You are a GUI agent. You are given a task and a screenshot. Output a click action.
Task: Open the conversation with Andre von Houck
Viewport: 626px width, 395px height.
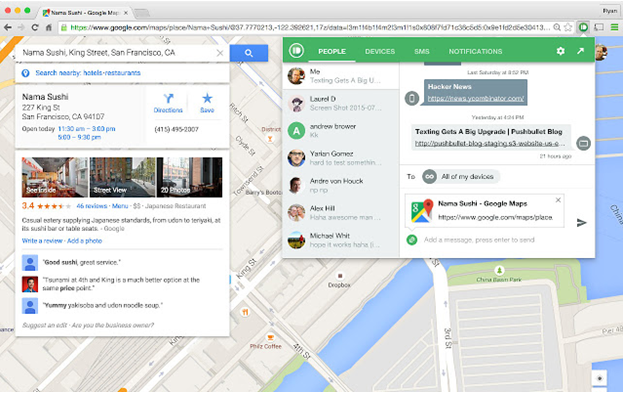click(x=341, y=185)
